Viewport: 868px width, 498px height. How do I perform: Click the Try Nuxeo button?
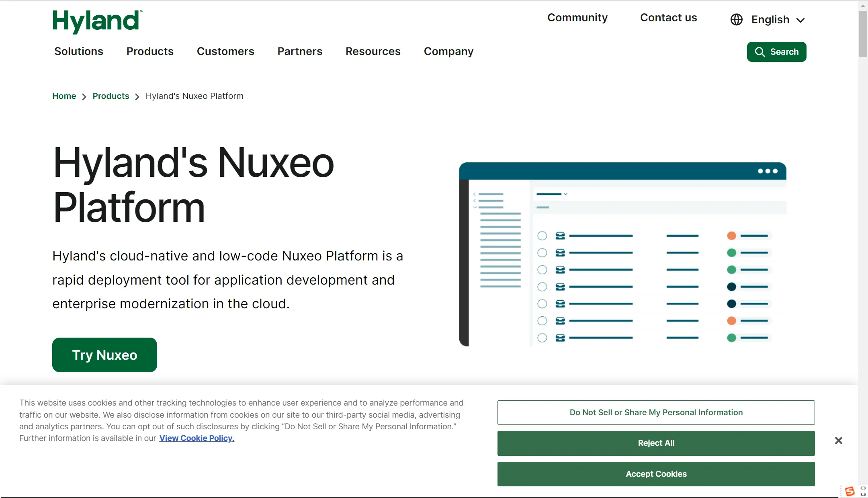click(x=104, y=354)
